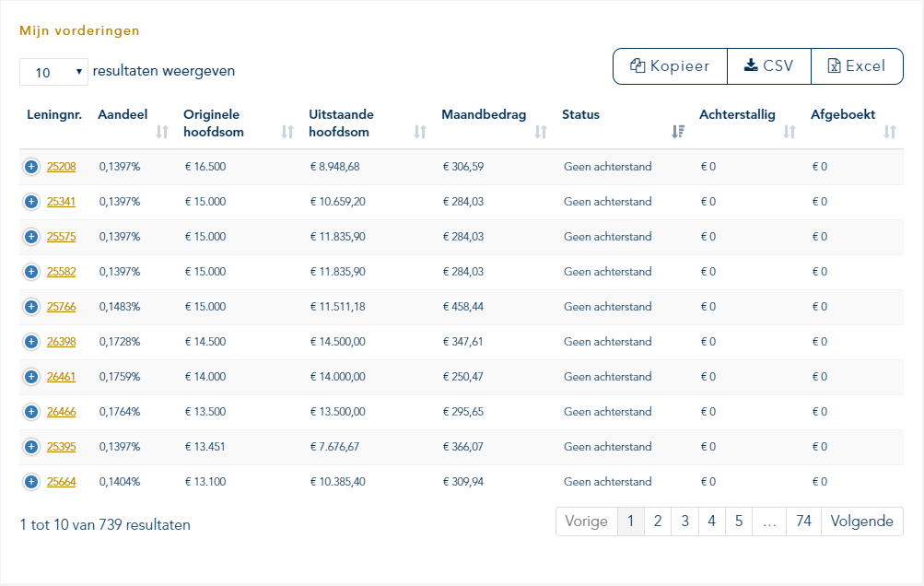
Task: Open loan 25575 link
Action: [x=62, y=237]
